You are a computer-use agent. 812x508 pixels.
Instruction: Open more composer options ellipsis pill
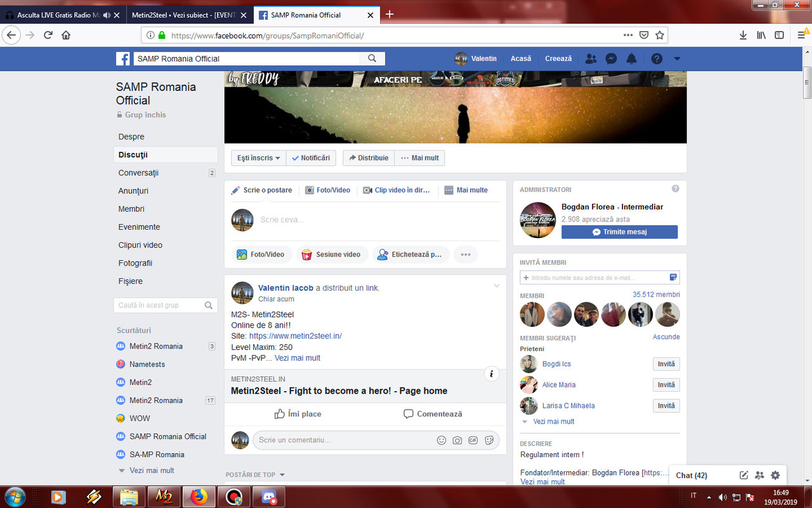(466, 255)
